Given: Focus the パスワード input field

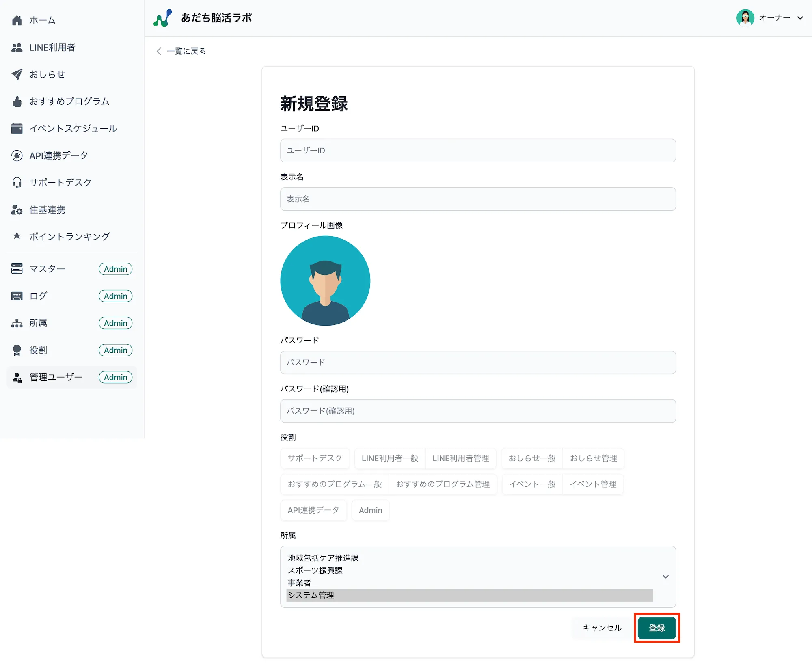Looking at the screenshot, I should pos(478,363).
